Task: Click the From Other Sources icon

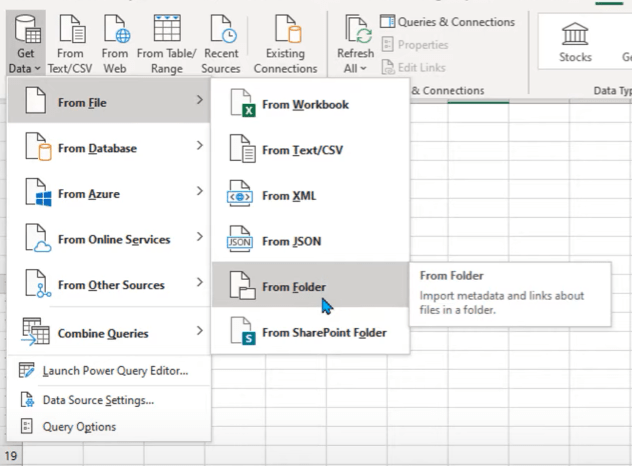Action: (x=38, y=283)
